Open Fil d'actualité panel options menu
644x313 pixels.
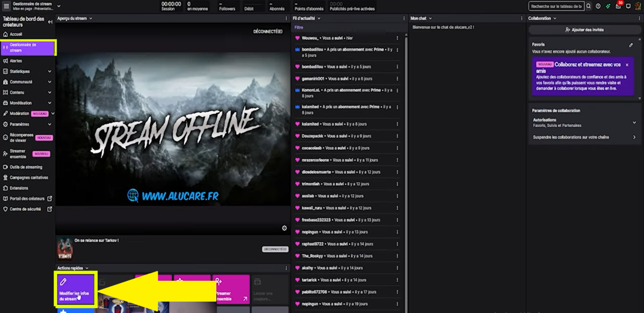(405, 18)
